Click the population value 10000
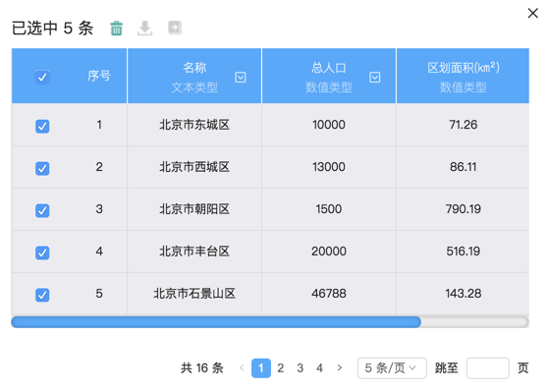The width and height of the screenshot is (547, 392). 329,125
